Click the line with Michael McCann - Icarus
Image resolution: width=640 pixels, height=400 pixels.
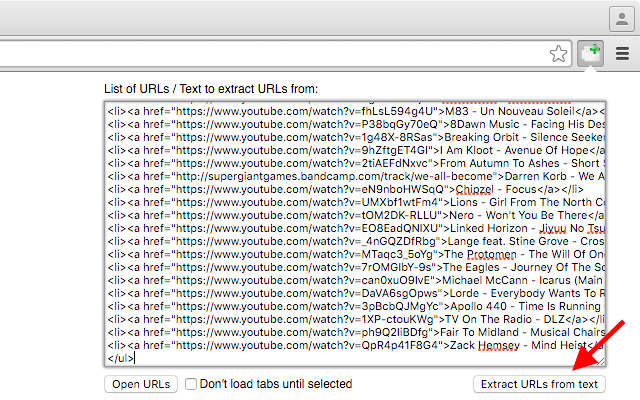[356, 280]
